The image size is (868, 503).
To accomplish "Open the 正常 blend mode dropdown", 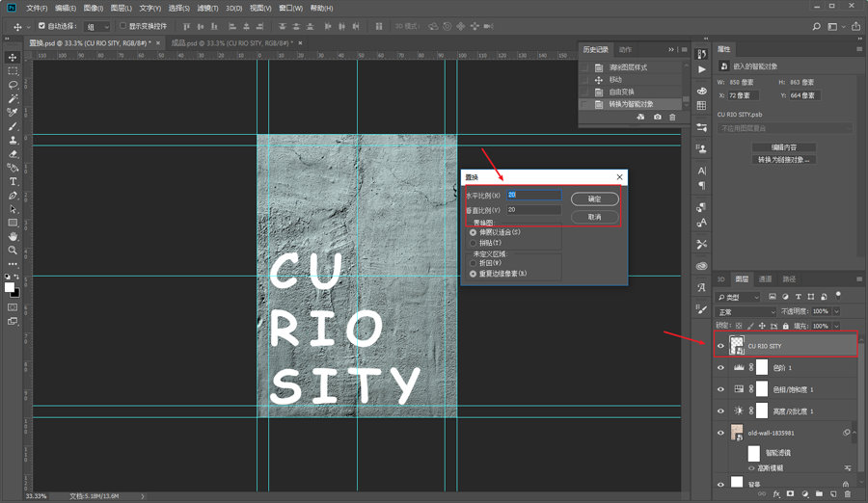I will click(746, 312).
